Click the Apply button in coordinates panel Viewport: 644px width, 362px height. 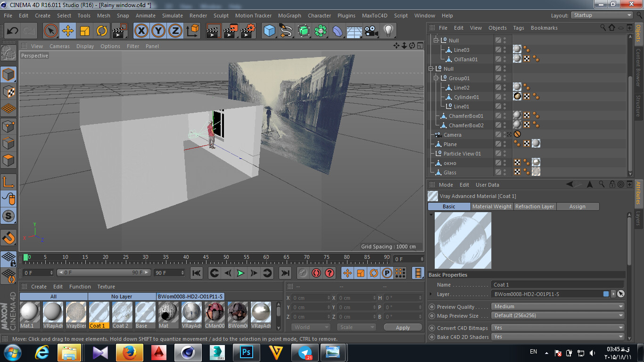point(403,328)
